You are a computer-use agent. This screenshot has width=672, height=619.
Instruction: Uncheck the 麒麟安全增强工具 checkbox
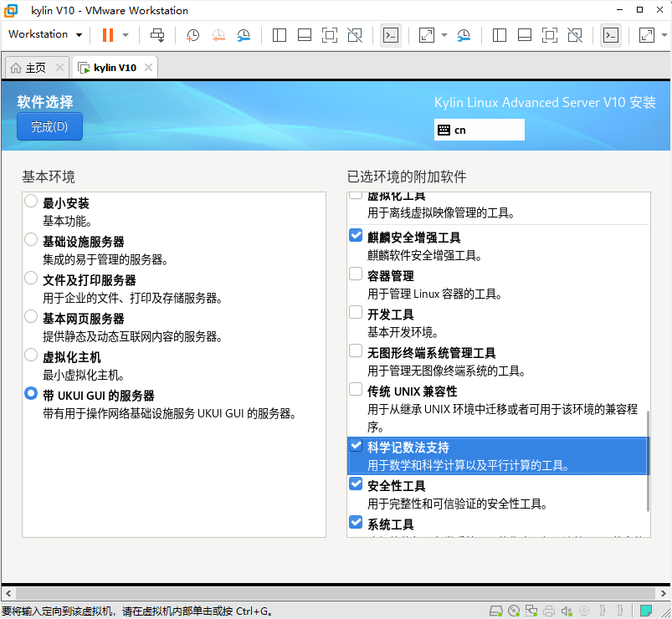click(x=356, y=237)
